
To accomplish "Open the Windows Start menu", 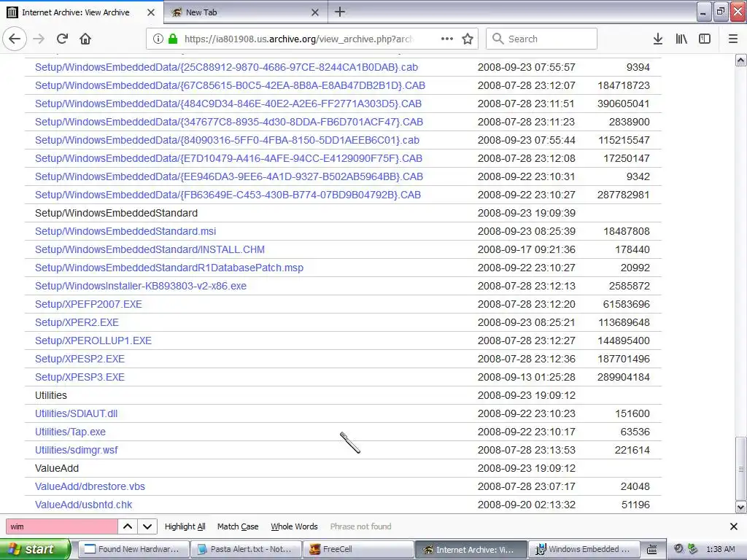I will point(35,549).
